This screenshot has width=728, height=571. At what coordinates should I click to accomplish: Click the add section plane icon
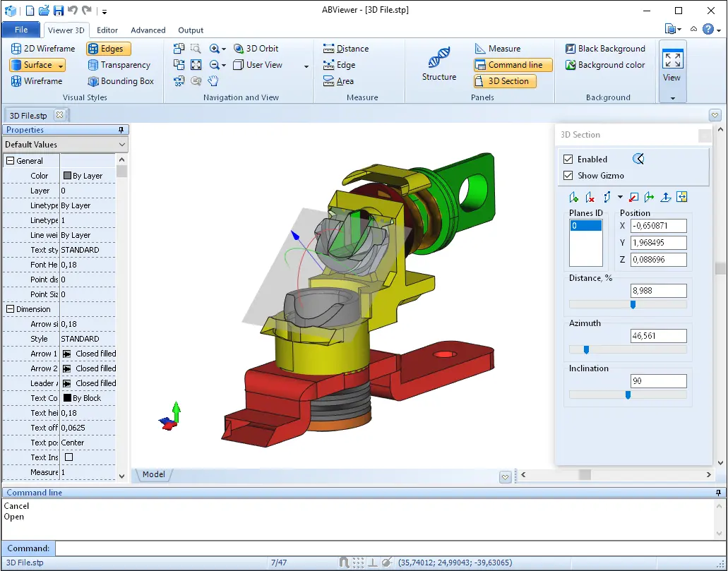coord(574,198)
